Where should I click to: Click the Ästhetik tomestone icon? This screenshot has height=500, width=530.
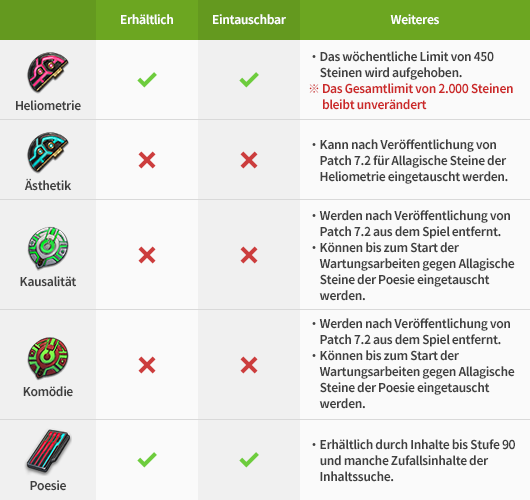click(48, 152)
